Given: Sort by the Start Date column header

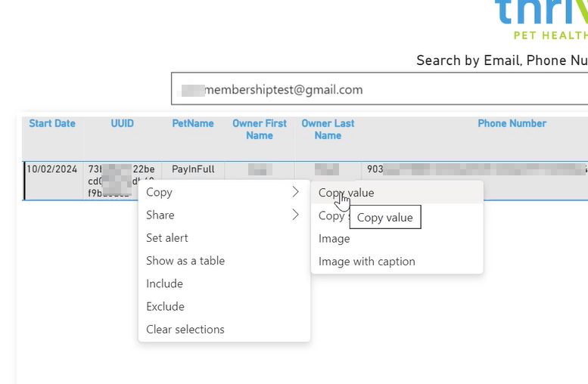Looking at the screenshot, I should pyautogui.click(x=52, y=123).
